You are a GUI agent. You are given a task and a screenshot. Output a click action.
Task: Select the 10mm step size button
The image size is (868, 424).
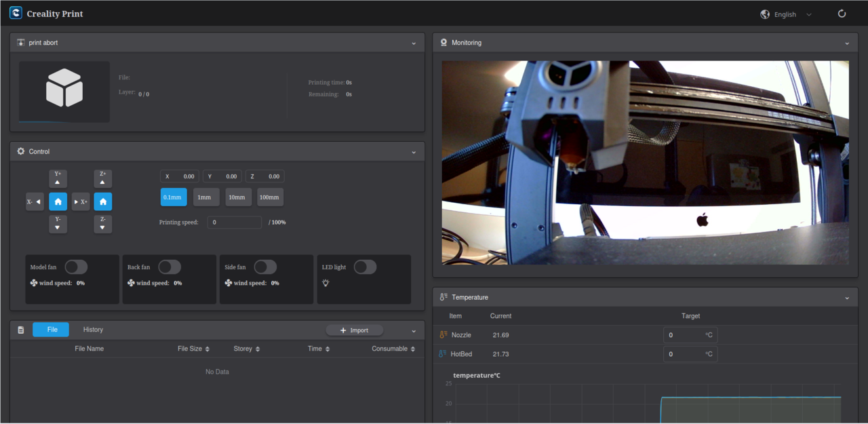(x=237, y=197)
